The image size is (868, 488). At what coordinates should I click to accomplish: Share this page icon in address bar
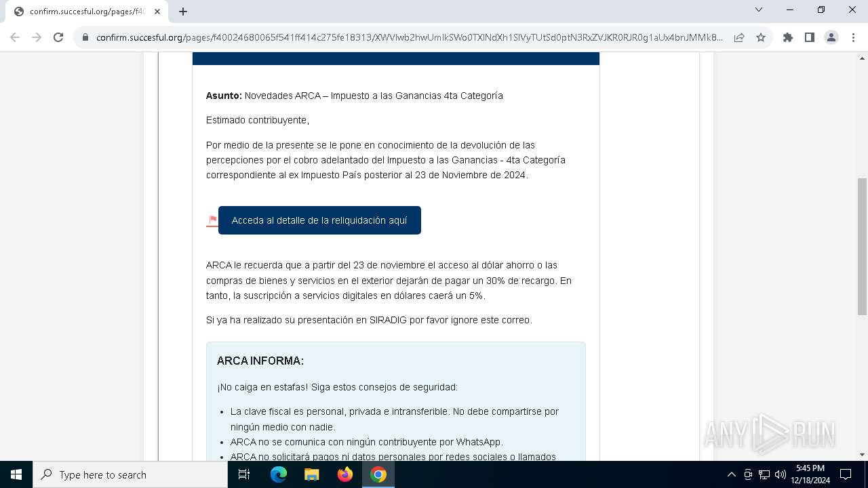[739, 37]
